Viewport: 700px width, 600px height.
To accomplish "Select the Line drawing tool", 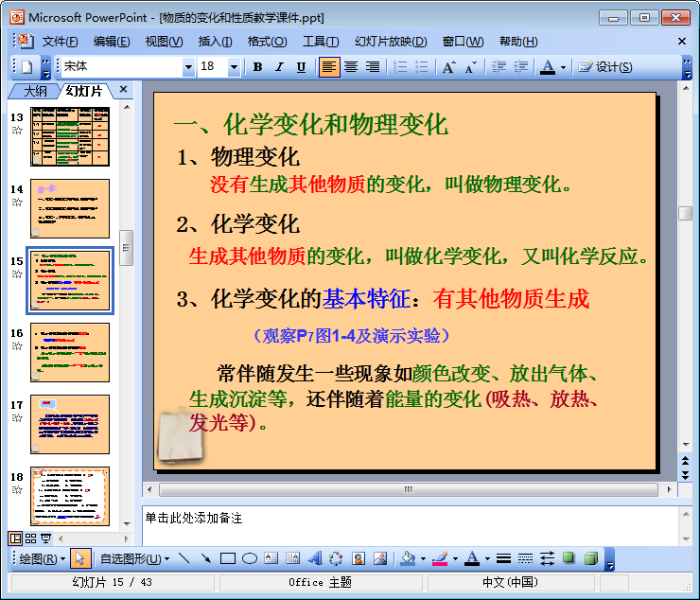I will click(184, 558).
